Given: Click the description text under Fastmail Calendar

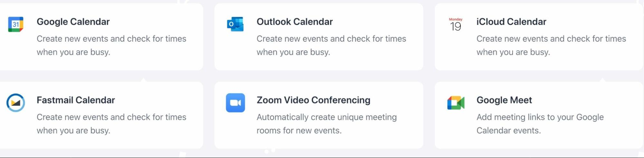Looking at the screenshot, I should [111, 124].
